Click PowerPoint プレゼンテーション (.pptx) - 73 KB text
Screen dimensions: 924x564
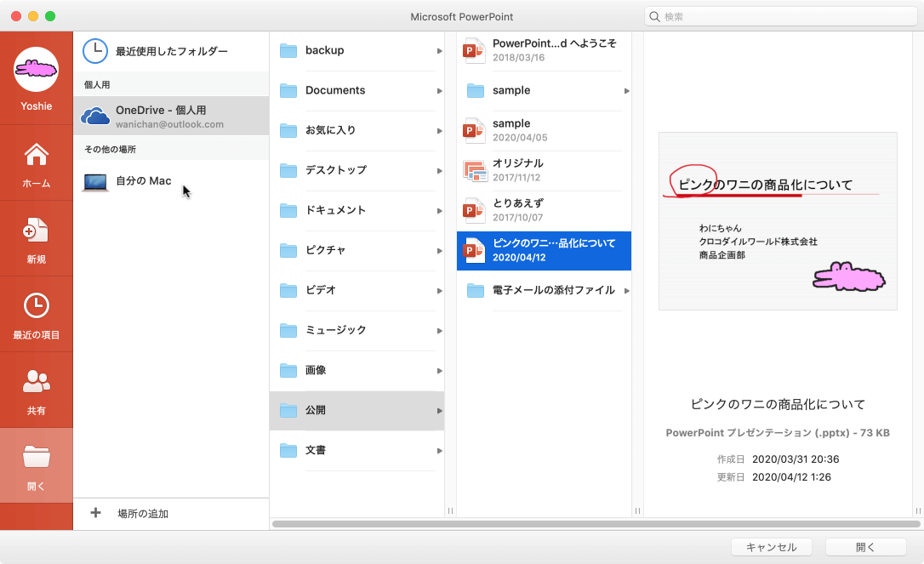pos(778,433)
